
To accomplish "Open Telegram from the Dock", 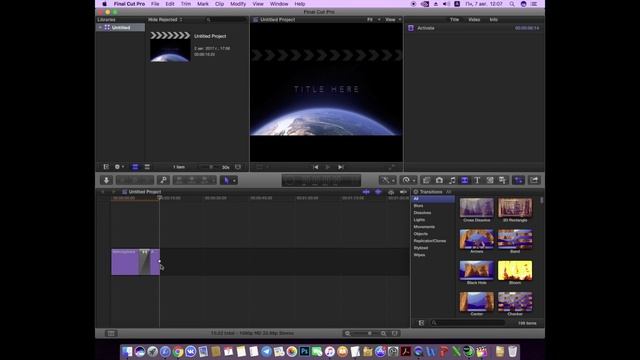I will [266, 351].
